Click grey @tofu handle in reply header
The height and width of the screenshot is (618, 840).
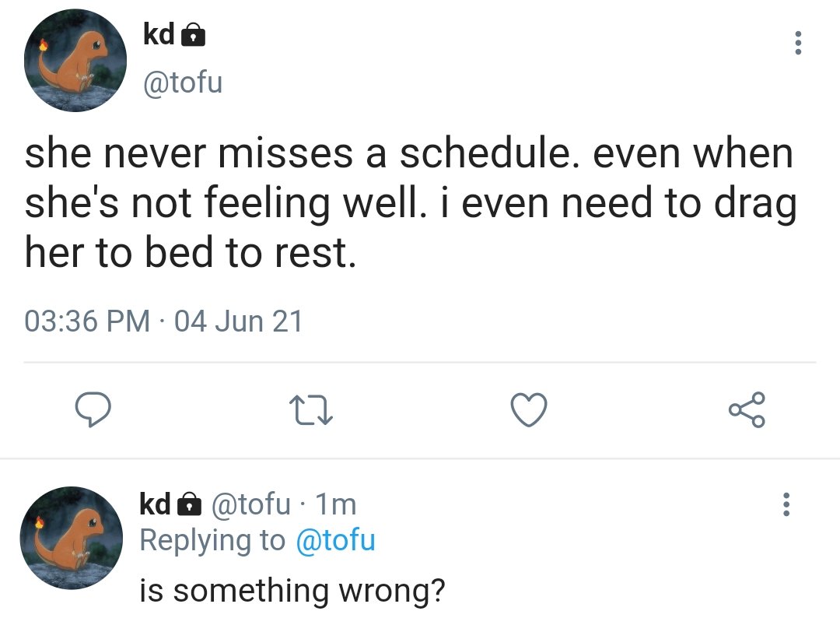(250, 504)
